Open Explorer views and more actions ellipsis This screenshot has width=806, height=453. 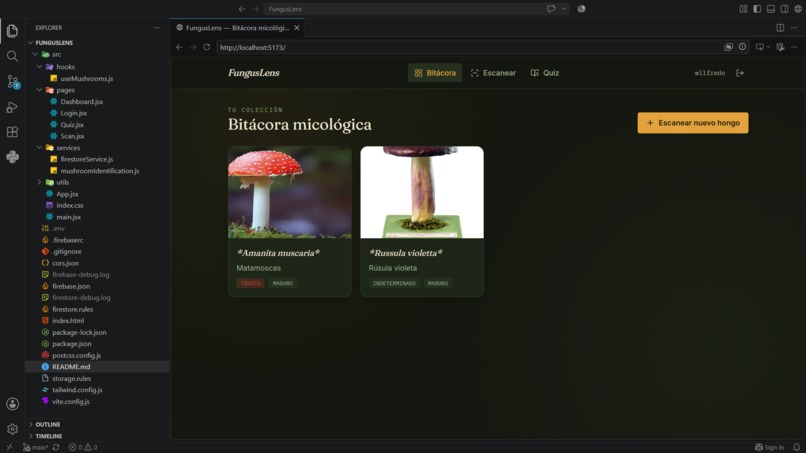pos(157,28)
